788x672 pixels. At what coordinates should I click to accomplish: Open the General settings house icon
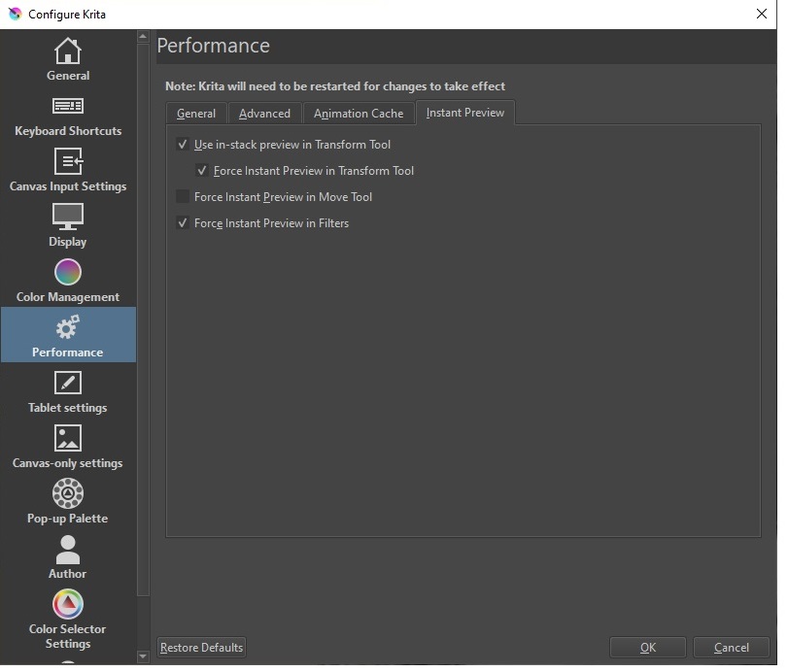pos(68,50)
